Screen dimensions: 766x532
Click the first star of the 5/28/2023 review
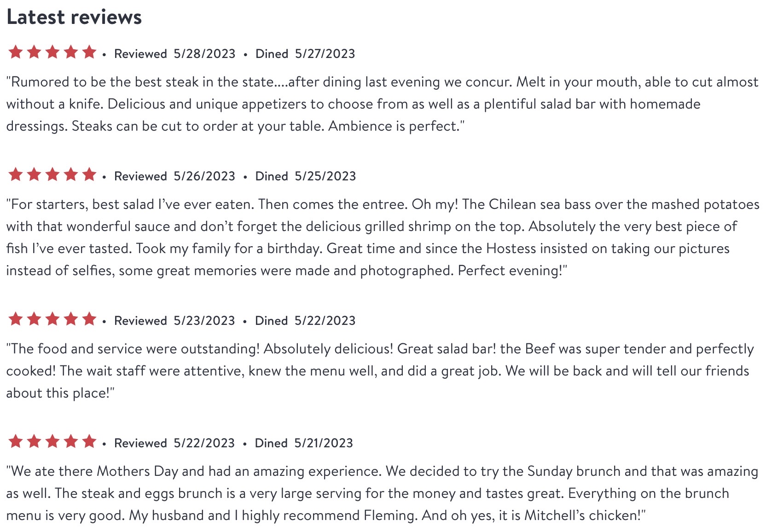[x=16, y=52]
